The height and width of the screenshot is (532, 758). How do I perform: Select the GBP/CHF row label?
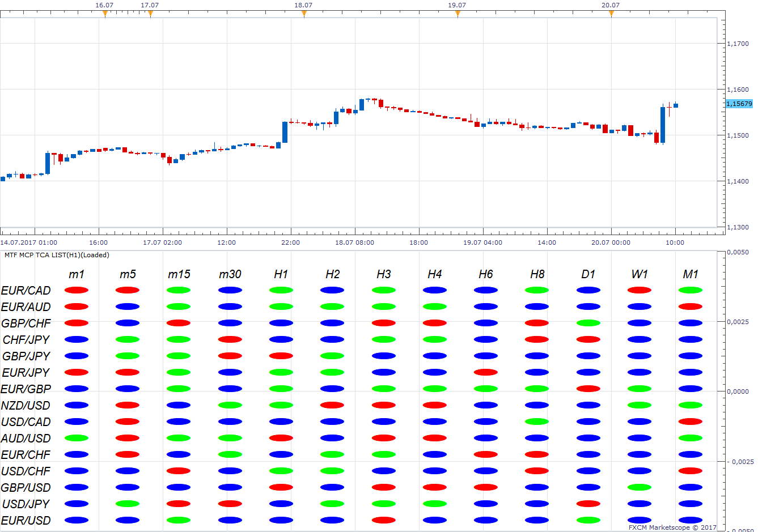pyautogui.click(x=26, y=324)
